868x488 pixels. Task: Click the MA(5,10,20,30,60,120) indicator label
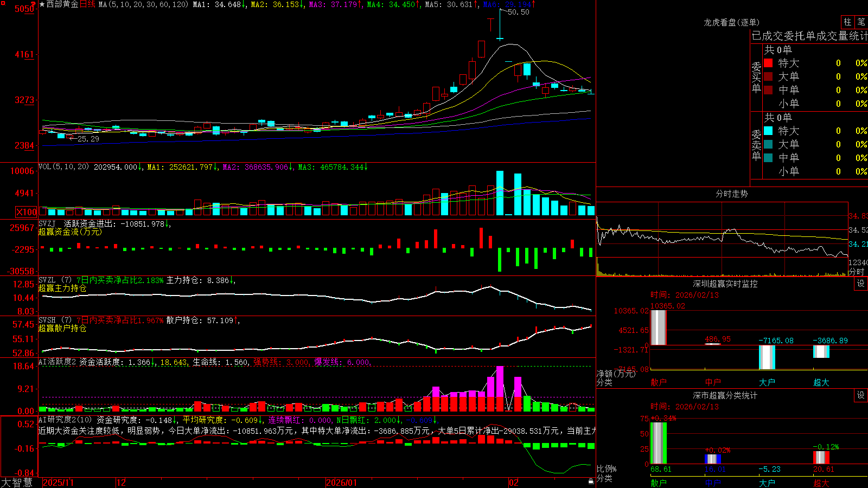[x=143, y=4]
